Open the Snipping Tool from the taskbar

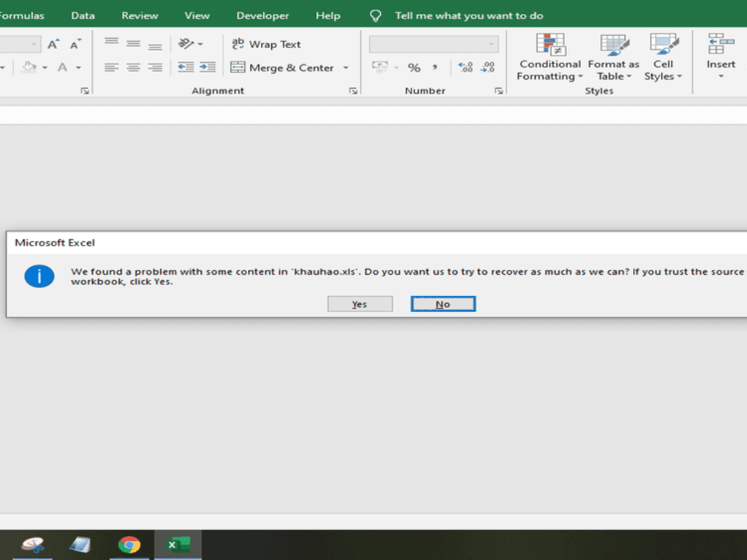point(33,545)
